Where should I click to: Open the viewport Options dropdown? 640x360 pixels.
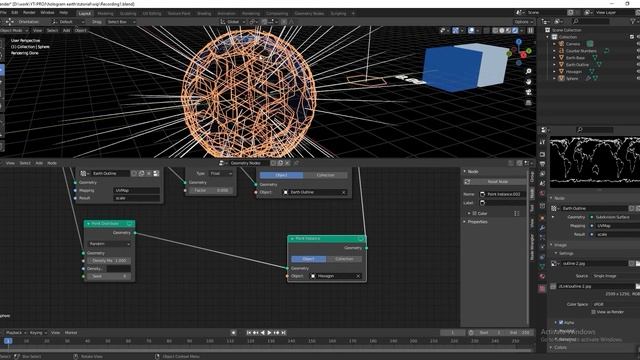524,22
